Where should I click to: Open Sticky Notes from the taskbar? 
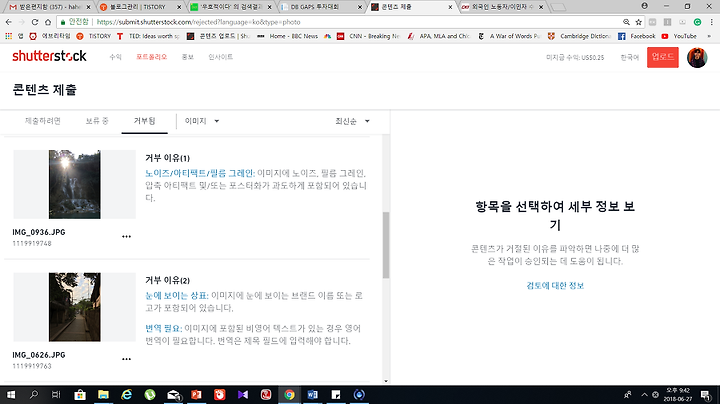[336, 395]
